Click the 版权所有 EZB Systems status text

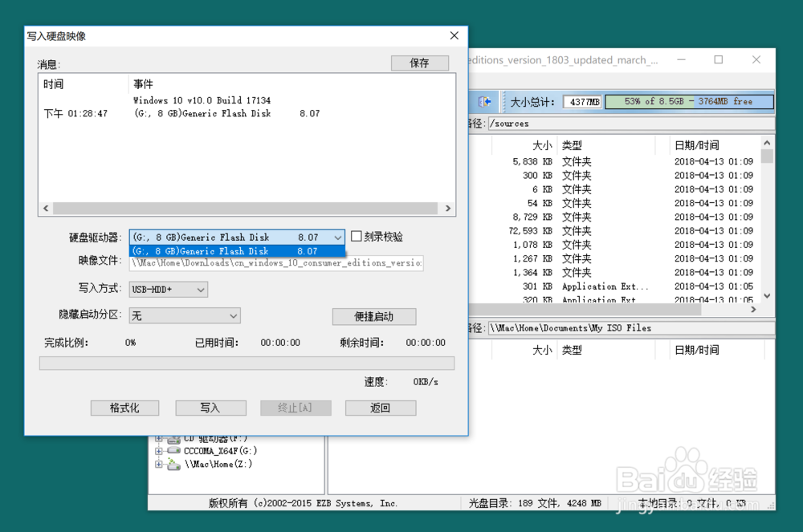pyautogui.click(x=304, y=503)
